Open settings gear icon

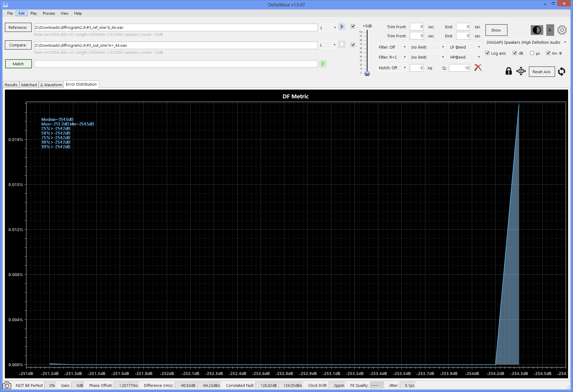562,30
